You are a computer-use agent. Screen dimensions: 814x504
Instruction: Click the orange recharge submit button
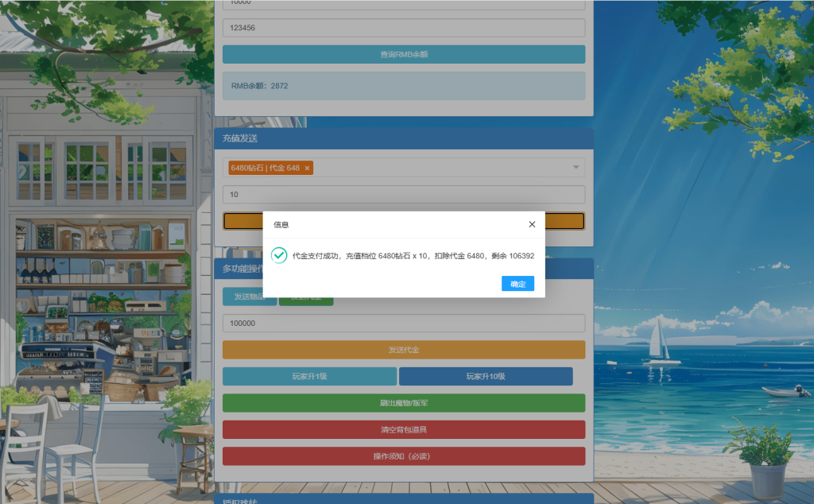(x=564, y=220)
